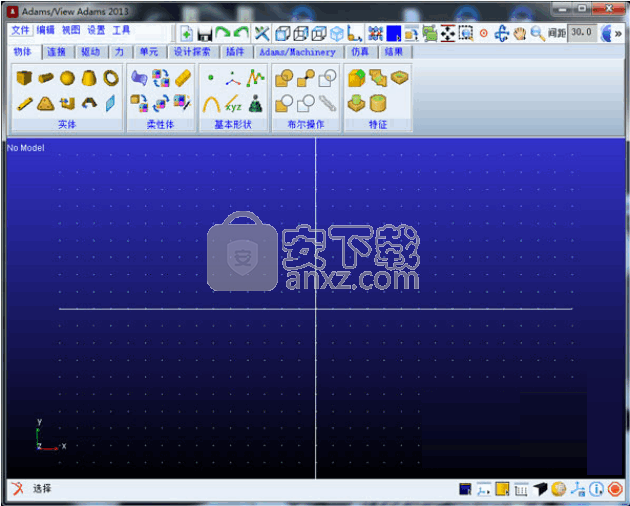630x506 pixels.
Task: Click the xyz spline icon
Action: (233, 104)
